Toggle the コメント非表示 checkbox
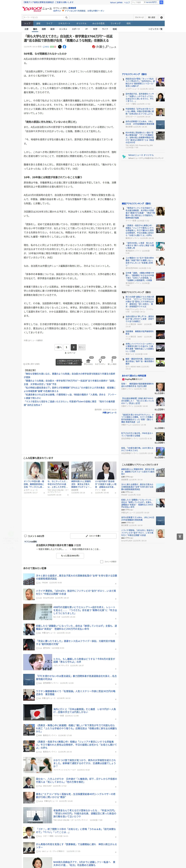186x868 pixels. pos(102,562)
